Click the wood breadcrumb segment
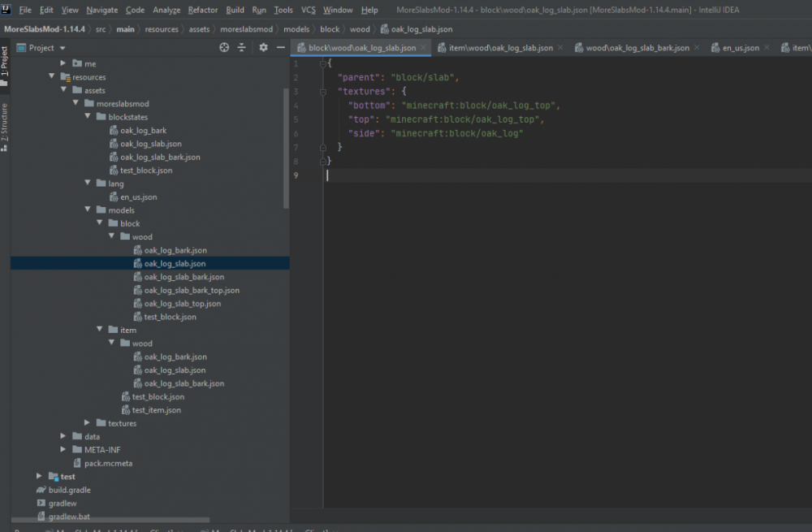The height and width of the screenshot is (532, 812). (x=360, y=29)
